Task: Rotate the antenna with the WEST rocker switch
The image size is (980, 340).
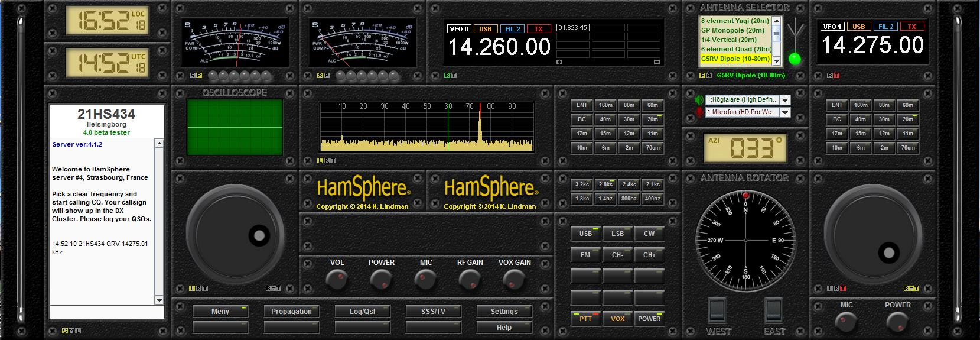Action: (x=717, y=309)
